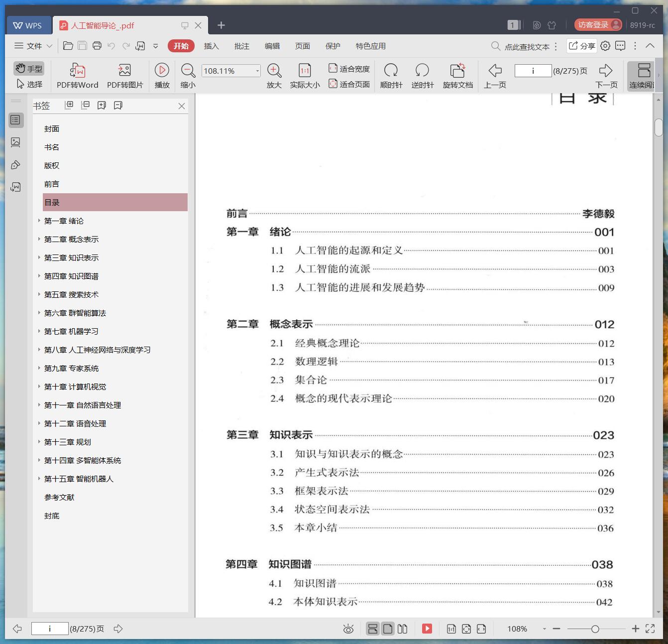The image size is (668, 644).
Task: Select the 封面 bookmark
Action: [52, 129]
